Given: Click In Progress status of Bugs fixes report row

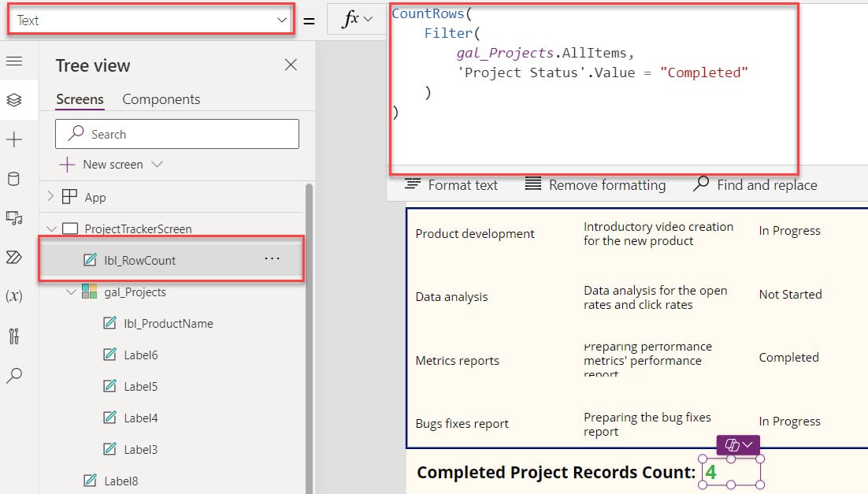Looking at the screenshot, I should pyautogui.click(x=789, y=421).
